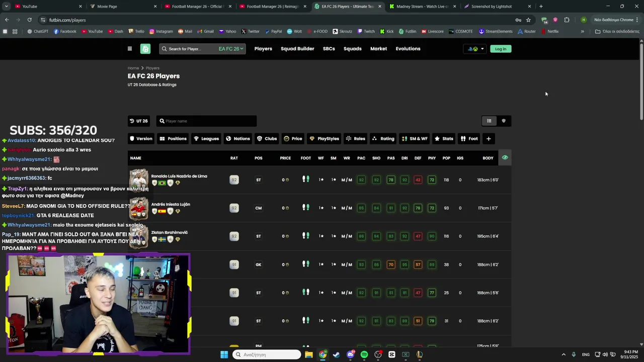Open the EA FC 26 game version dropdown
644x362 pixels.
pyautogui.click(x=231, y=49)
